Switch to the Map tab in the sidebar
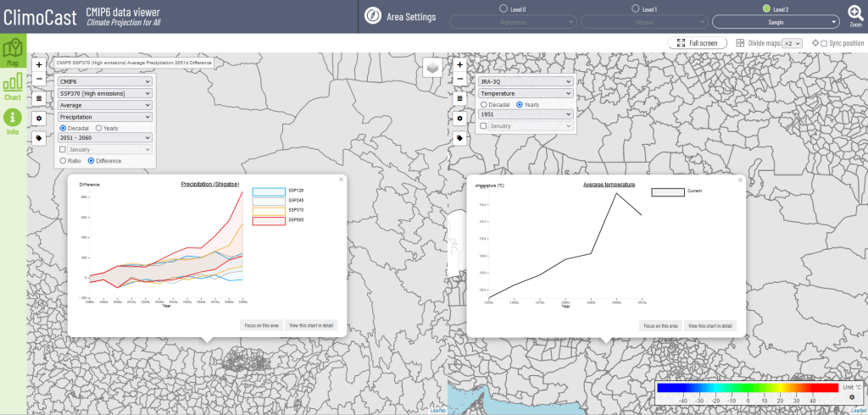868x415 pixels. [13, 52]
